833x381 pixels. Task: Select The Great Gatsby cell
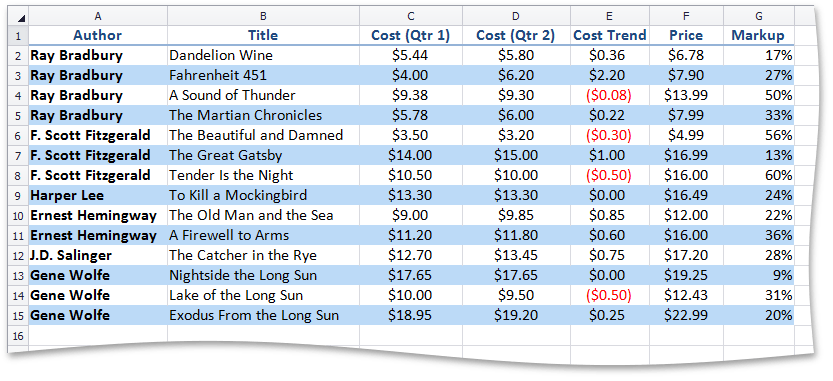tap(263, 155)
